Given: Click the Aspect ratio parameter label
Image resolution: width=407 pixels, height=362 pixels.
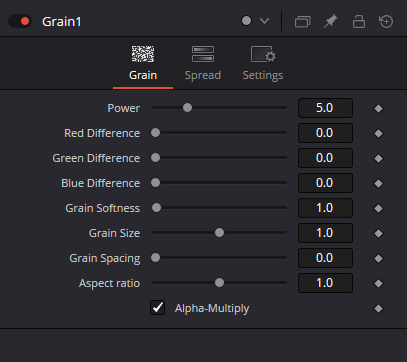Looking at the screenshot, I should point(109,284).
